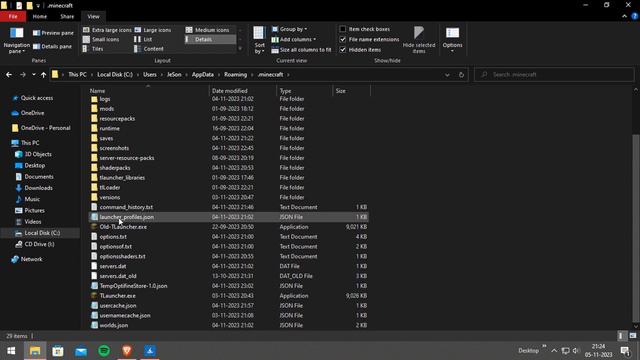Toggle the Details pane
Viewport: 640px width, 360px height.
[52, 47]
